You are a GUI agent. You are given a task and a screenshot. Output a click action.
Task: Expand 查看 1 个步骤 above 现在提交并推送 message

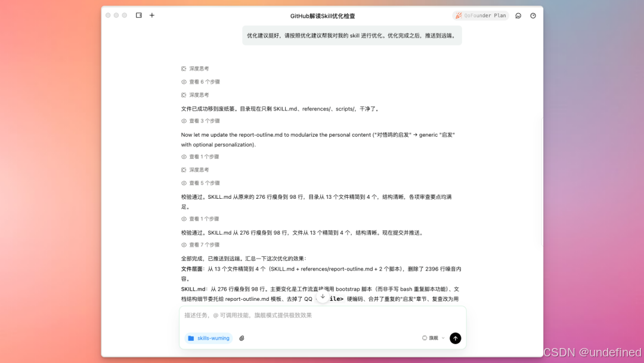(x=200, y=219)
